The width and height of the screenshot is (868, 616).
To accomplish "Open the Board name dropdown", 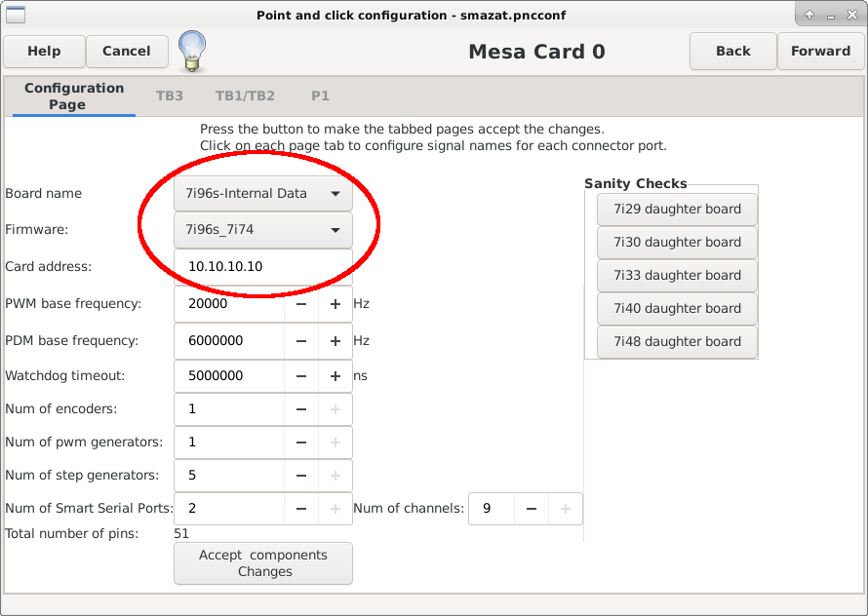I will click(x=263, y=193).
